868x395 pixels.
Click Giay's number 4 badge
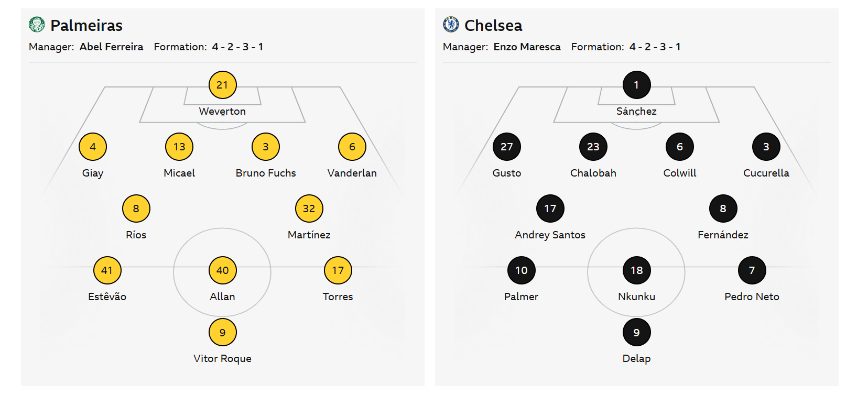pyautogui.click(x=93, y=147)
